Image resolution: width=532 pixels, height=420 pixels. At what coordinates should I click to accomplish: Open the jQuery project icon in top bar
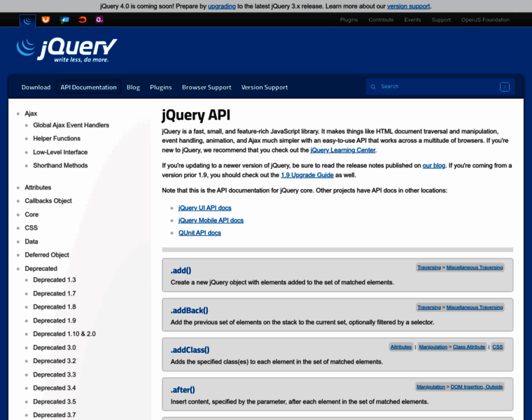tap(27, 20)
